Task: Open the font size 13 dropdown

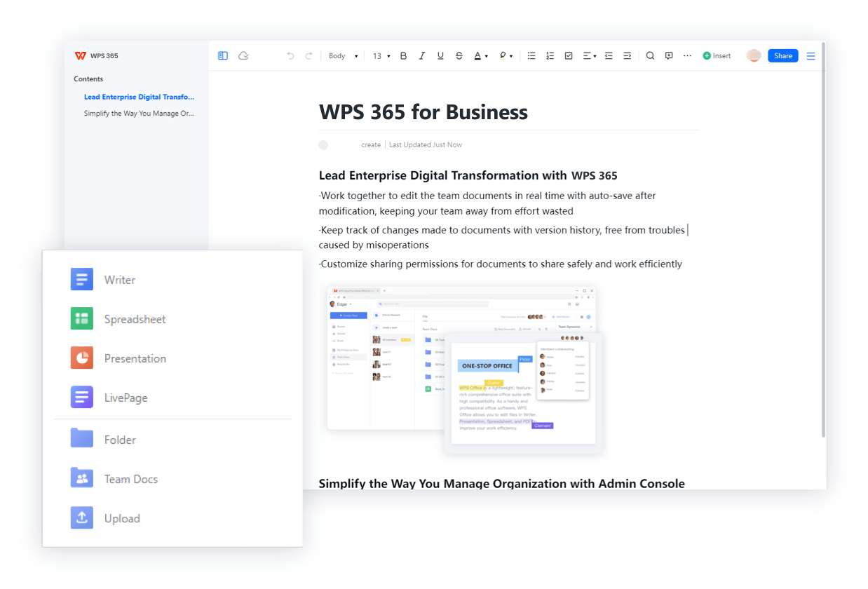Action: tap(381, 55)
